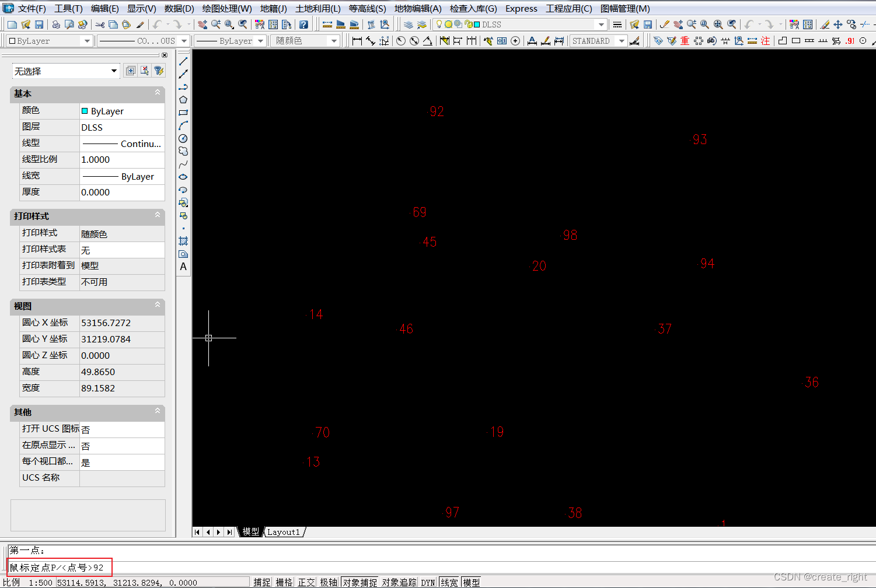The width and height of the screenshot is (876, 588).
Task: Open the 无选择 selection dropdown
Action: (66, 71)
